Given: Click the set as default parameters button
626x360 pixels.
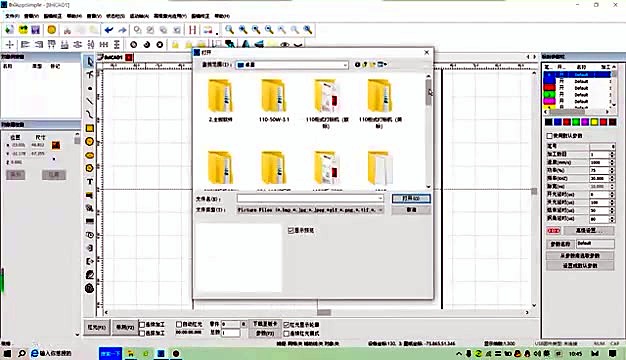Looking at the screenshot, I should coord(580,265).
